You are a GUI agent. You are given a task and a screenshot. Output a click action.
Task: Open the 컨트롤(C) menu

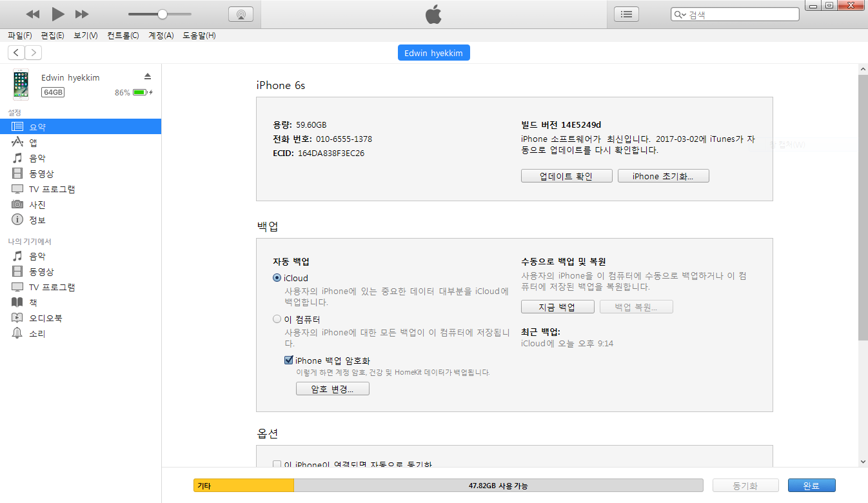pyautogui.click(x=123, y=35)
